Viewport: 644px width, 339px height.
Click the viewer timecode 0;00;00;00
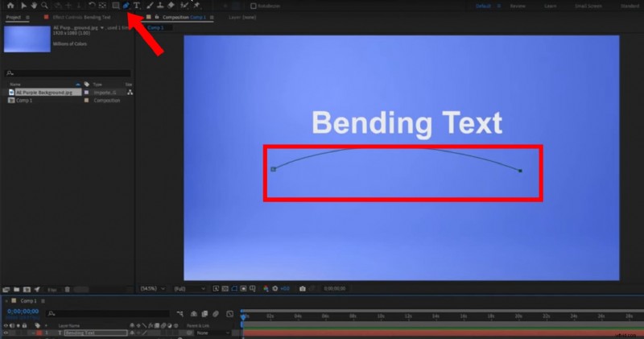pyautogui.click(x=335, y=289)
